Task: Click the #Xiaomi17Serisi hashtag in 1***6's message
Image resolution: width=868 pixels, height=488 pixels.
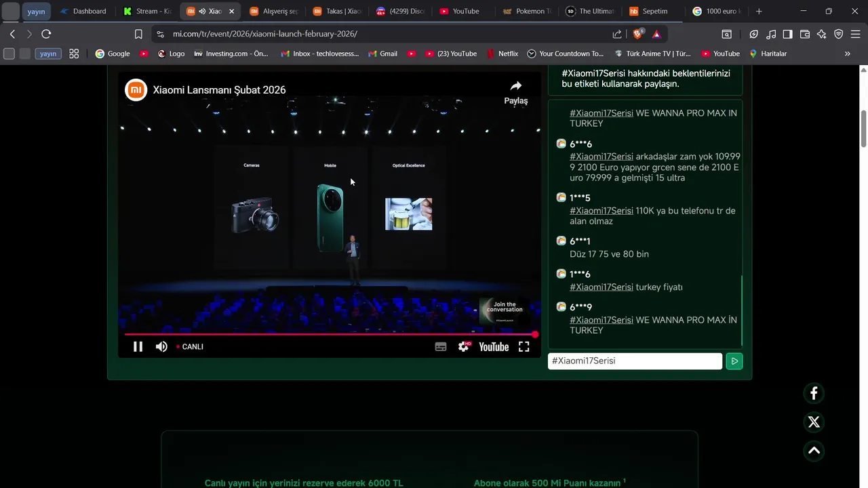Action: [601, 287]
